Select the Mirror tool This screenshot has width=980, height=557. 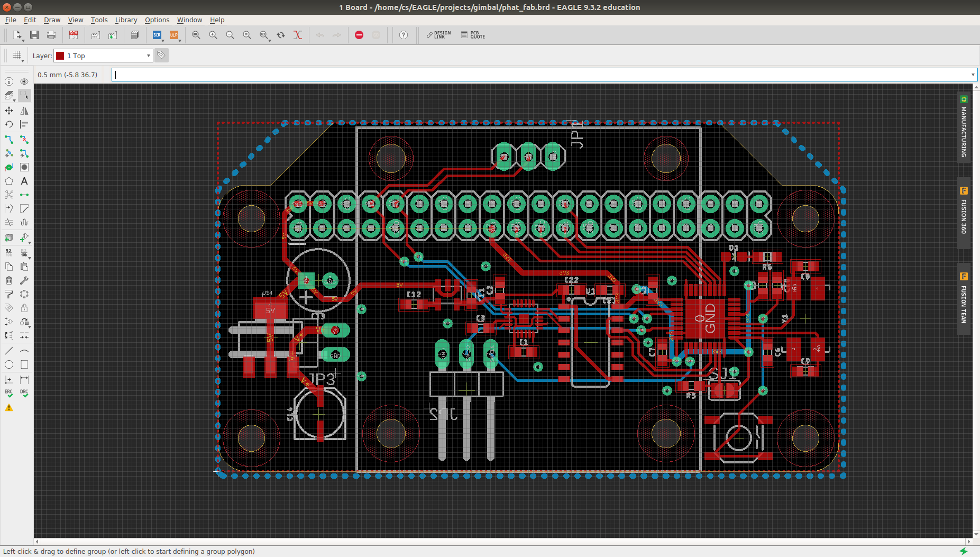[24, 111]
